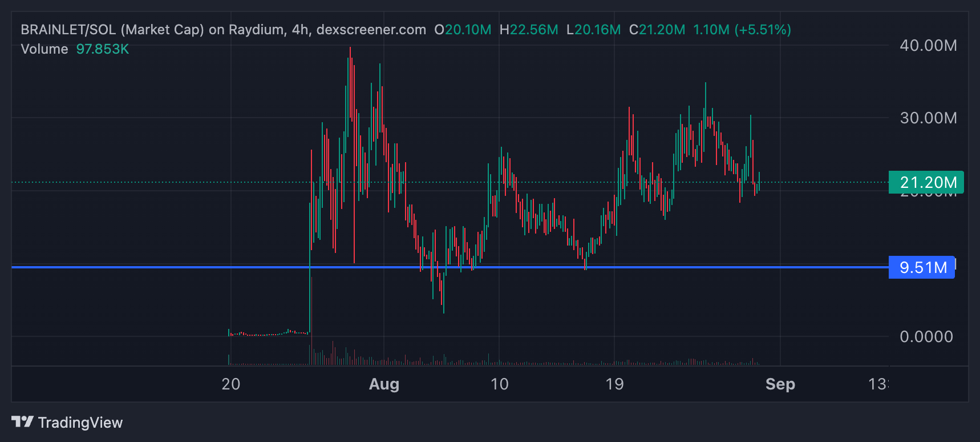Click the O20.10M open value
The height and width of the screenshot is (442, 980).
pos(463,30)
